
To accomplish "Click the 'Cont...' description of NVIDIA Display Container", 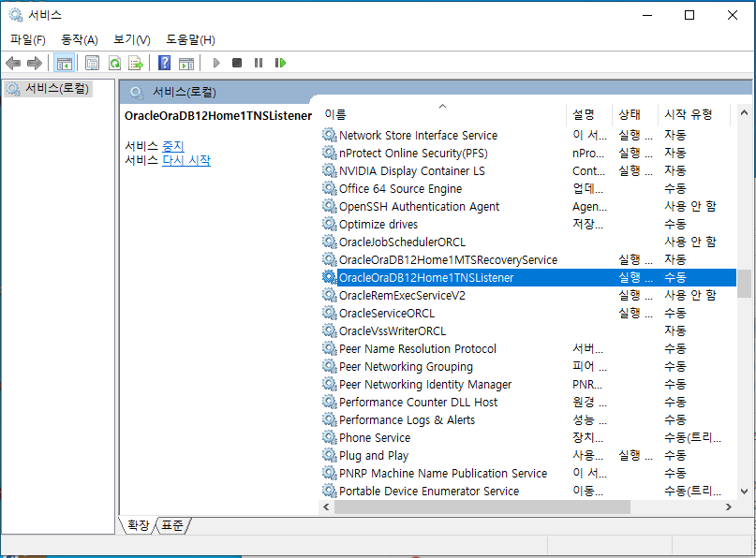I will 588,171.
